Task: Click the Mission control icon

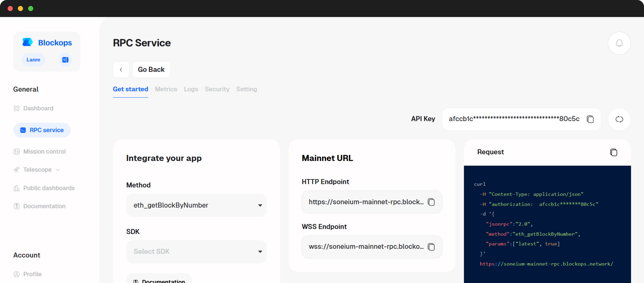Action: pyautogui.click(x=17, y=152)
